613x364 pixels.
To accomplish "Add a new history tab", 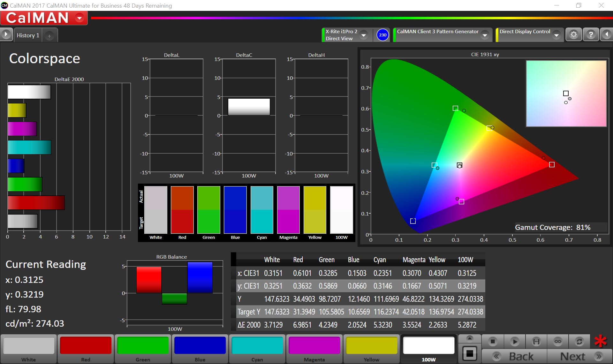I will pos(49,36).
